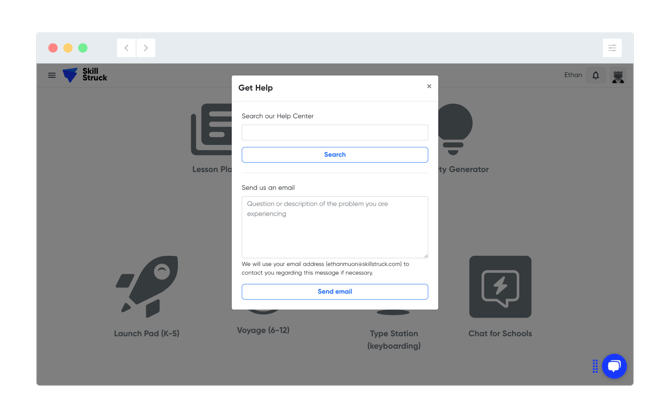670x418 pixels.
Task: Click the Type Station (keyboarding) label
Action: click(394, 340)
